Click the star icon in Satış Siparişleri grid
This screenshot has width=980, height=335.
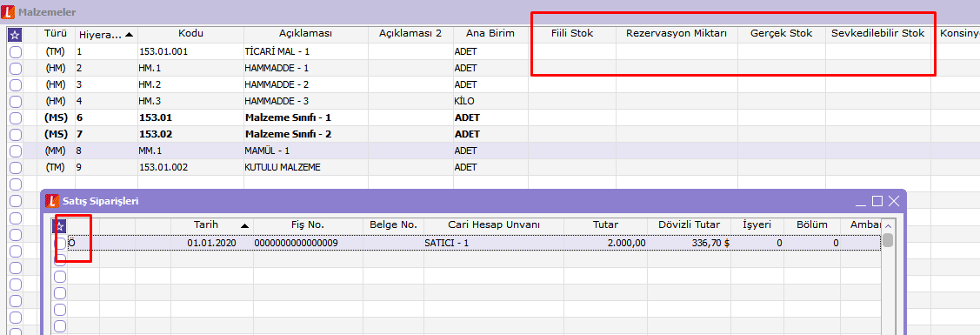pos(60,225)
